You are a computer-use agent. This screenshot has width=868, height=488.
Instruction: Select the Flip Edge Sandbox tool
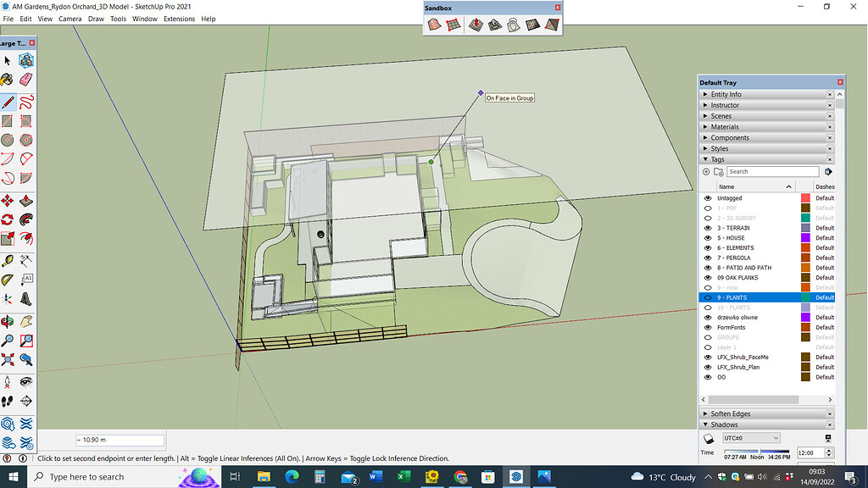pos(551,25)
